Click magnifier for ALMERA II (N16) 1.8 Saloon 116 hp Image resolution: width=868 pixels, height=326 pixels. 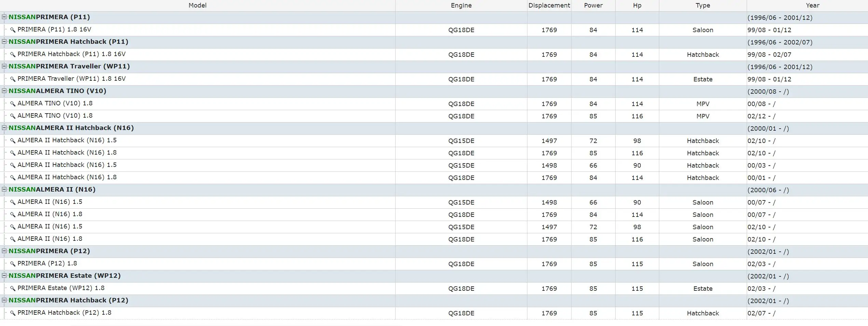(x=13, y=239)
